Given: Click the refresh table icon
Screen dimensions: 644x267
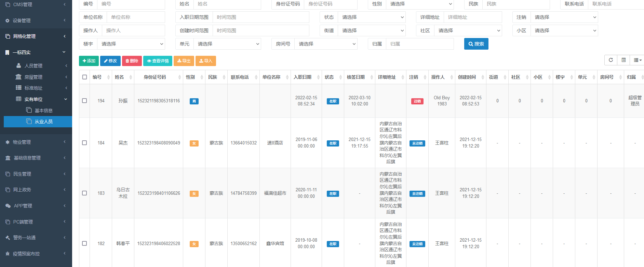Looking at the screenshot, I should (611, 60).
